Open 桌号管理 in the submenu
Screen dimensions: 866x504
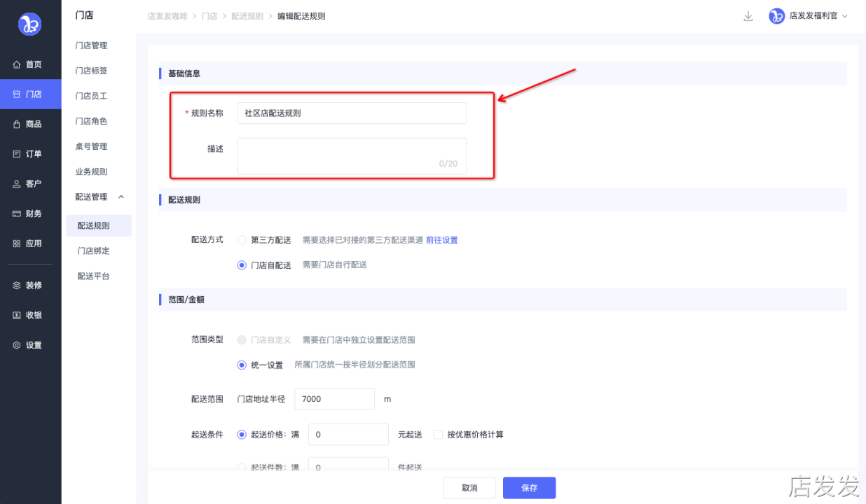(x=91, y=146)
